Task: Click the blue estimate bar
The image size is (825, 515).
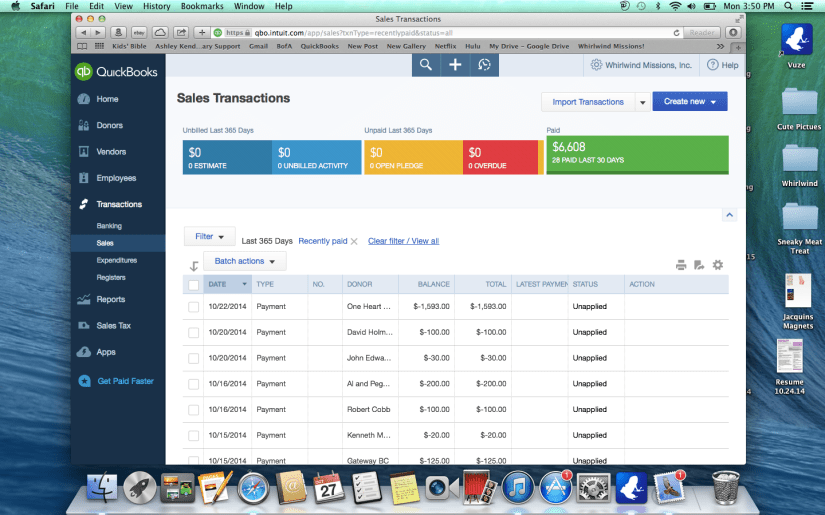Action: [x=227, y=157]
